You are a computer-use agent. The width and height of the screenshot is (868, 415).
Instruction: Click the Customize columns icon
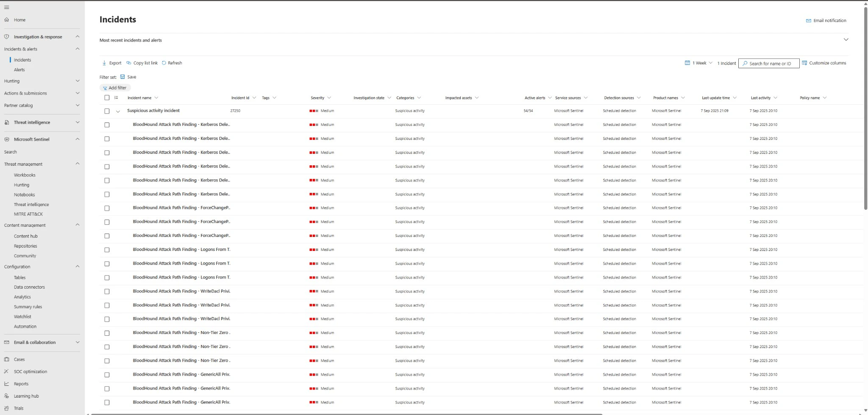tap(804, 63)
